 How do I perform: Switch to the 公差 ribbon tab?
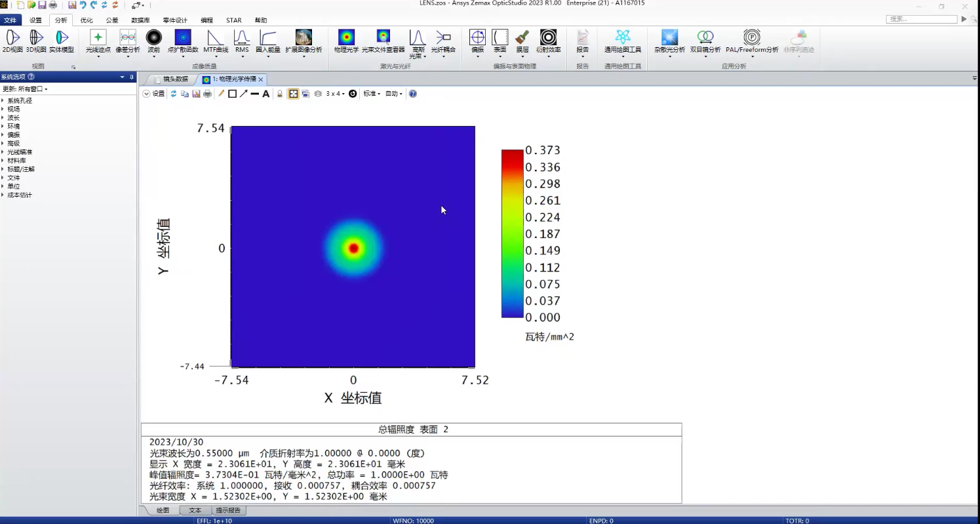click(x=112, y=20)
